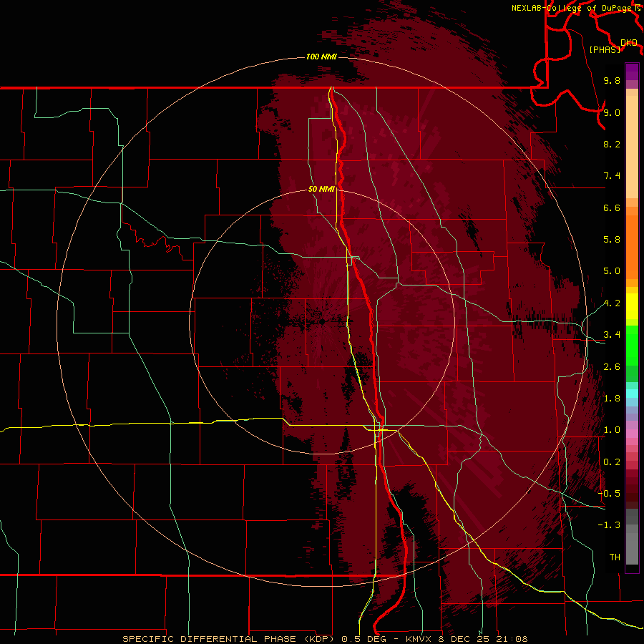Click the 6.6 value on the color scale
The image size is (644, 644).
click(612, 208)
